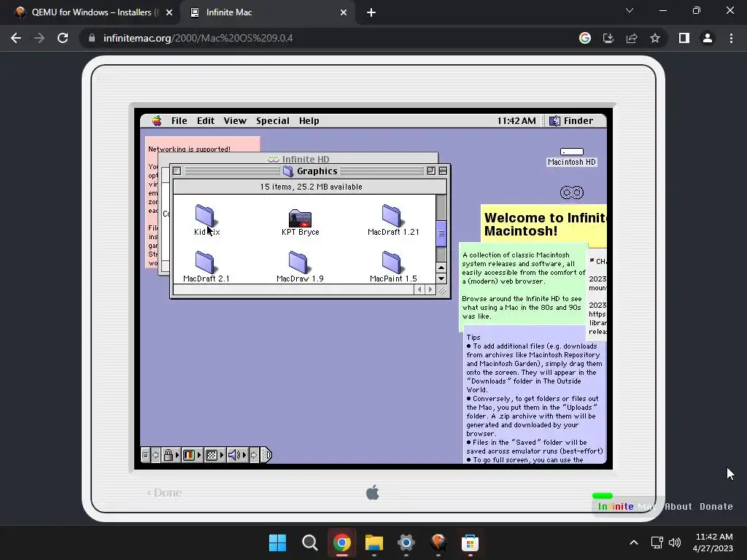Open the Finder application menu
Screen dimensions: 747x560
coord(571,121)
